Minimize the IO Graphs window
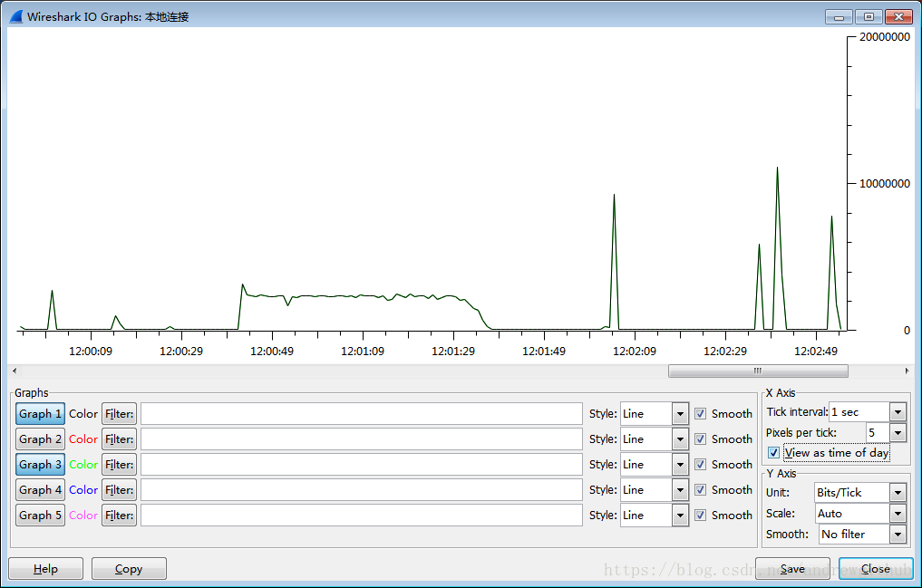Image resolution: width=922 pixels, height=588 pixels. tap(839, 17)
